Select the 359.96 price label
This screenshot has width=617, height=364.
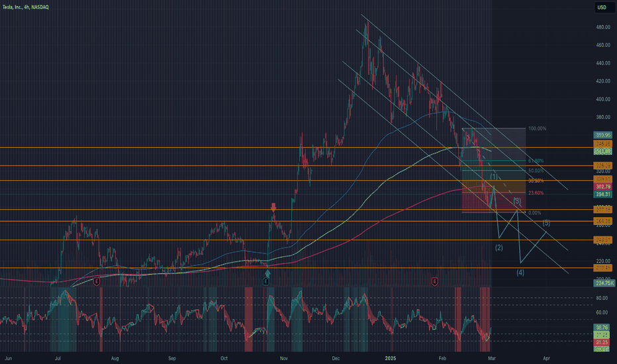point(603,136)
